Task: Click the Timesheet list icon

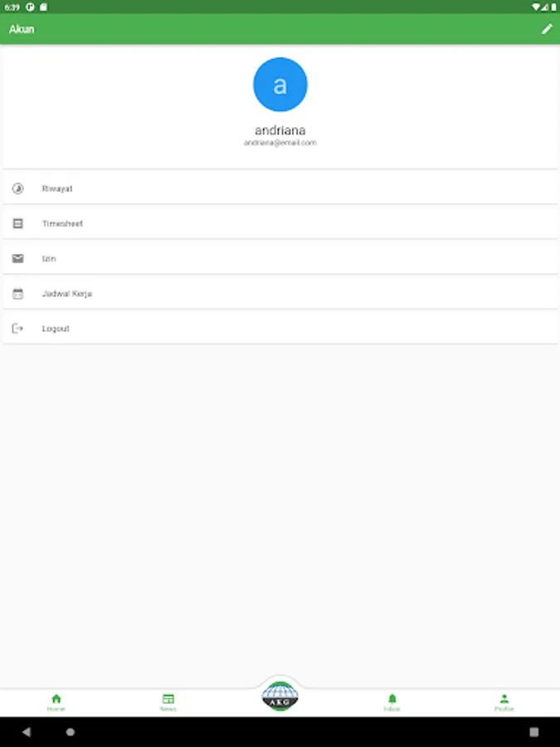Action: tap(17, 223)
